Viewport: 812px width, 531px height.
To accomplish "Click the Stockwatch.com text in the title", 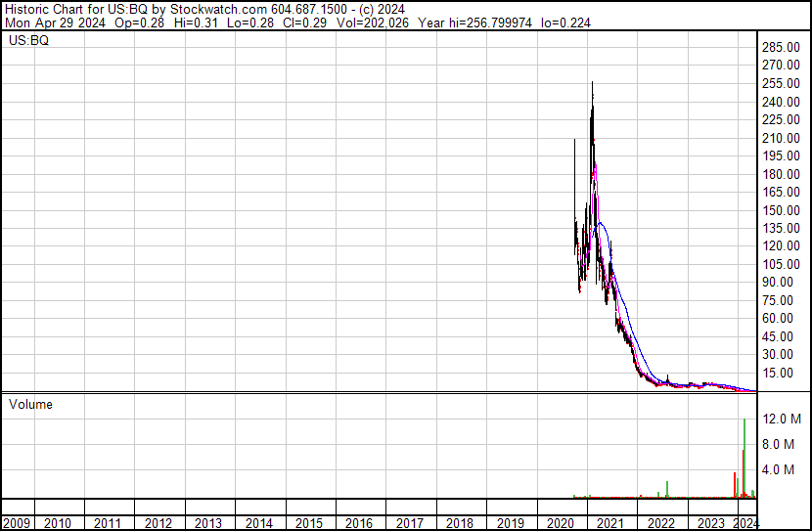I will 218,10.
